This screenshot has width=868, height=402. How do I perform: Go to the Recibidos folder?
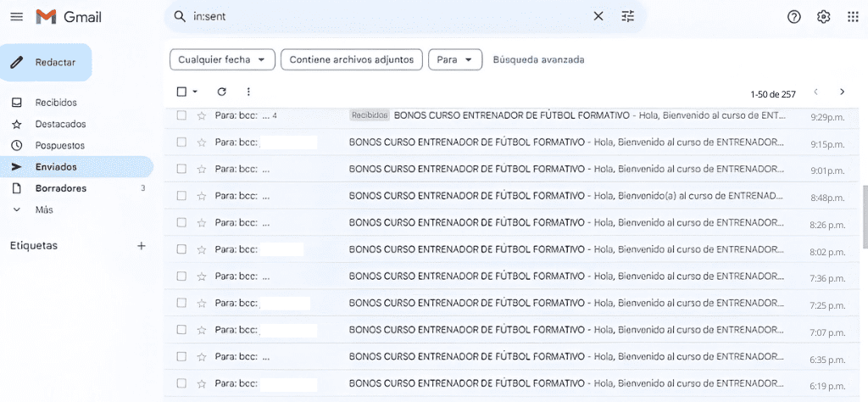[56, 103]
